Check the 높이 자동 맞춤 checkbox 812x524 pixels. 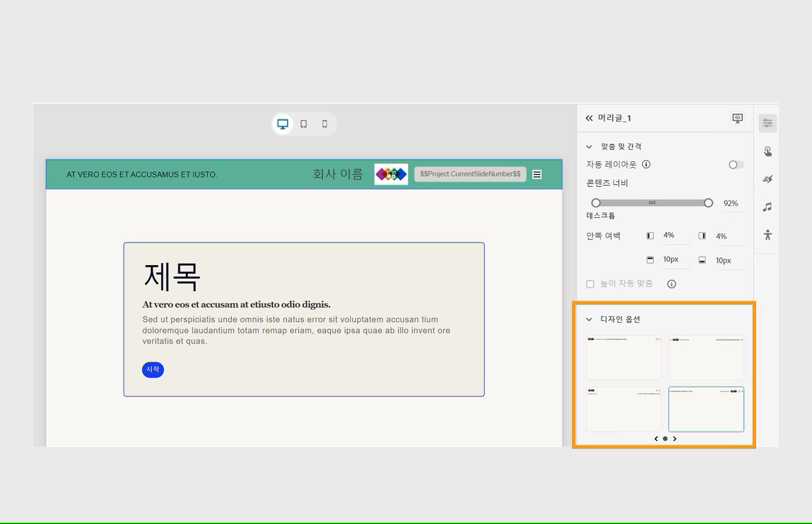[590, 284]
